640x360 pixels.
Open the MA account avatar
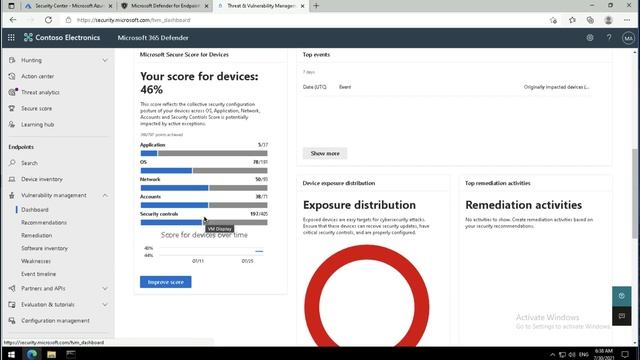(x=628, y=38)
